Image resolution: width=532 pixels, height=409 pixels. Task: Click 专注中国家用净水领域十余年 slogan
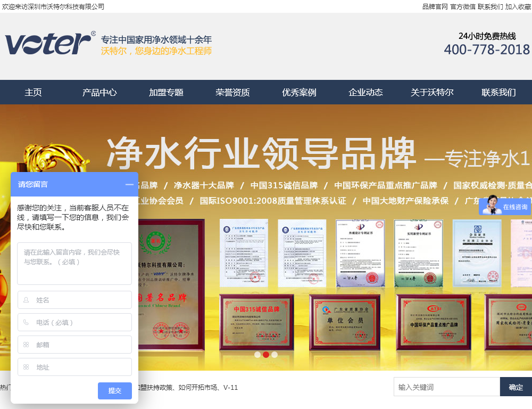pyautogui.click(x=156, y=40)
